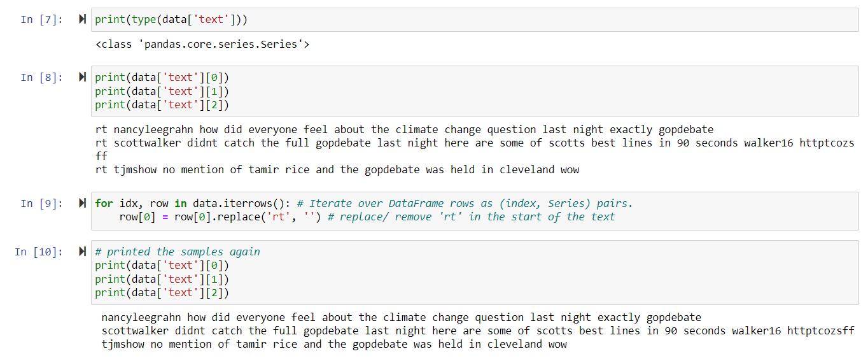868x363 pixels.
Task: Click inside the print(type(data['text'])) code cell
Action: (475, 20)
